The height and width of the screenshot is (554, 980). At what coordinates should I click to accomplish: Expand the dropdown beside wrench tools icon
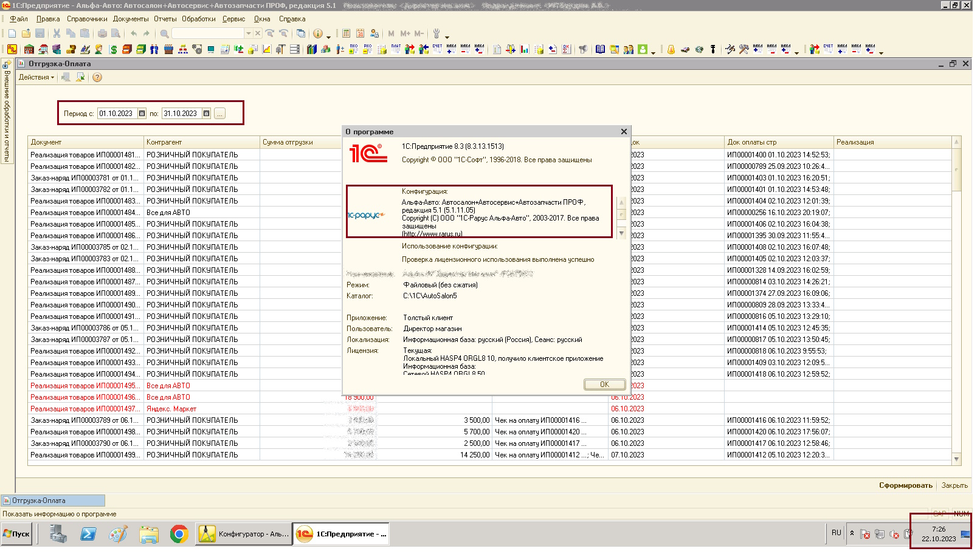click(x=447, y=36)
